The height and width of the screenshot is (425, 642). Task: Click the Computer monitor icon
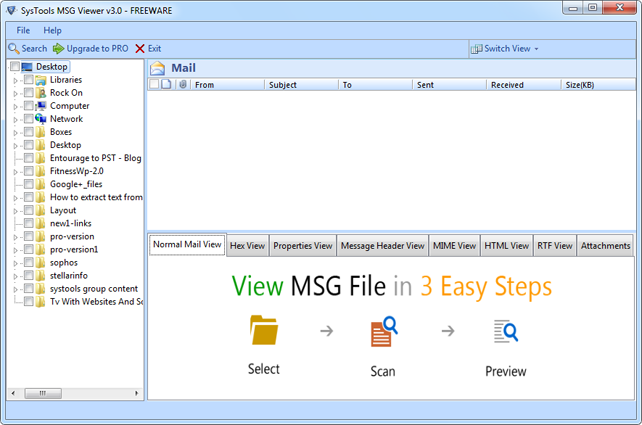[41, 106]
